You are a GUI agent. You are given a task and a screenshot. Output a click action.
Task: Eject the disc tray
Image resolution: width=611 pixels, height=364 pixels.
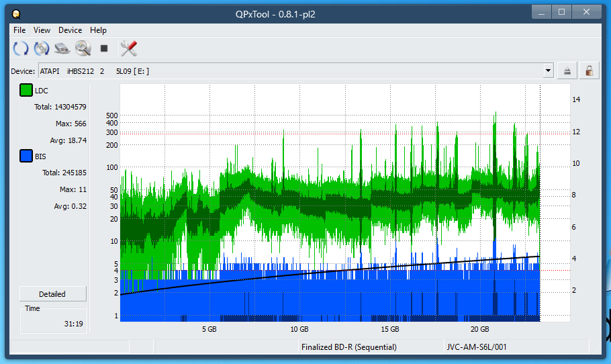[x=567, y=71]
